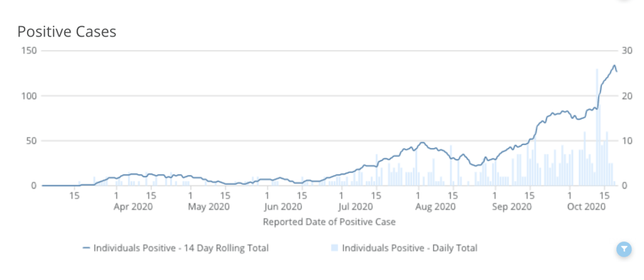This screenshot has width=644, height=280.
Task: Click the 30 value on right axis
Action: (x=626, y=50)
